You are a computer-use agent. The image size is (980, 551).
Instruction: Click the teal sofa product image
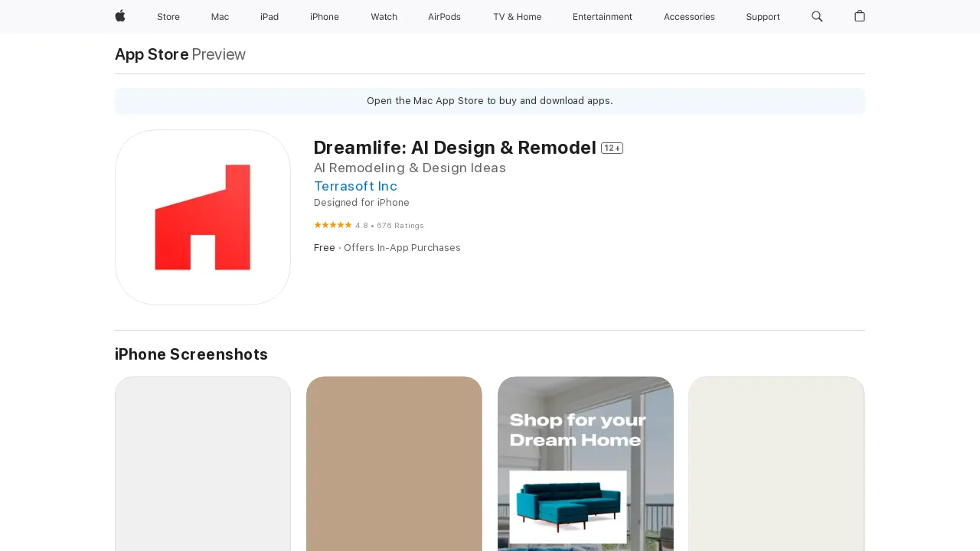[568, 507]
